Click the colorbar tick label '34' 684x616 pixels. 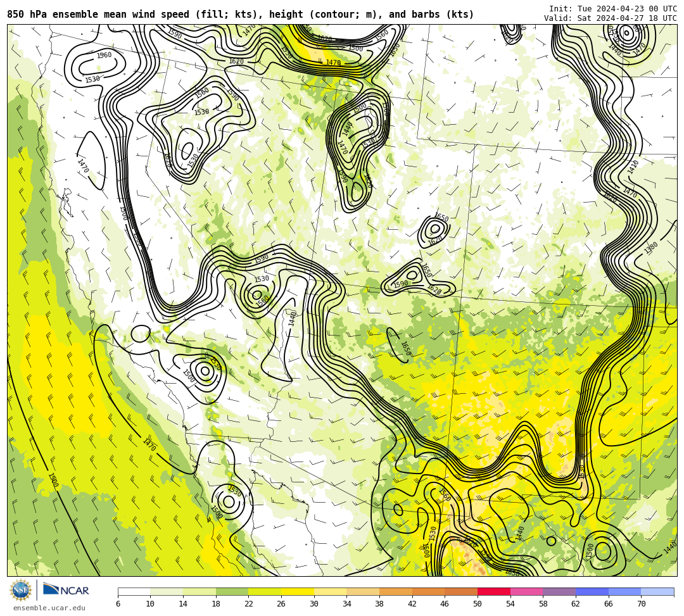tap(346, 604)
